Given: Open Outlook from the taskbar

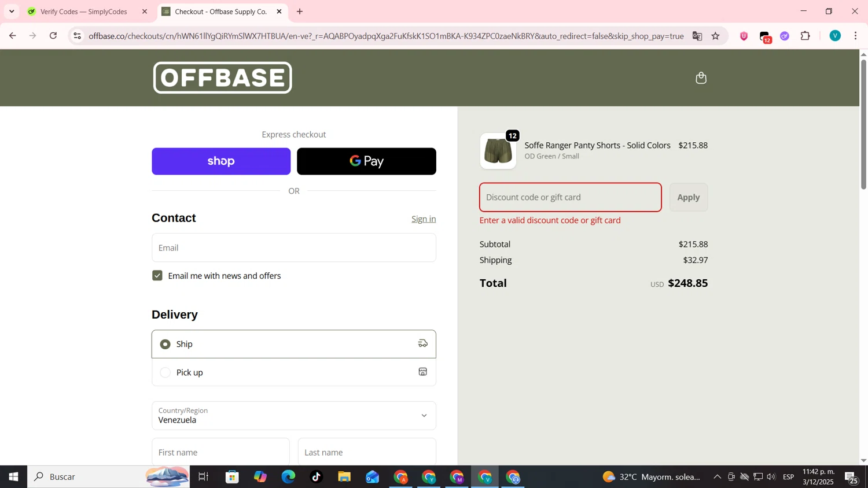Looking at the screenshot, I should 372,477.
